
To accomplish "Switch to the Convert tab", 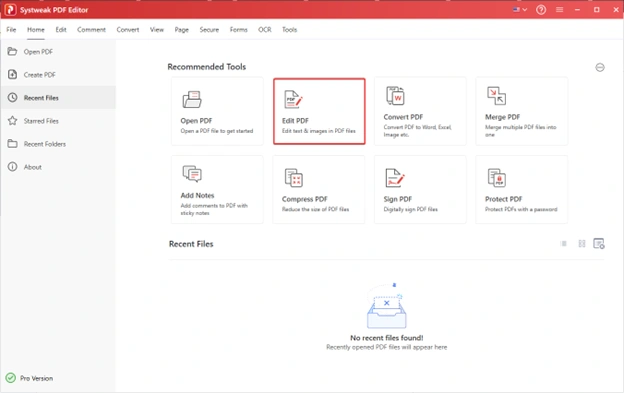I will click(x=128, y=29).
